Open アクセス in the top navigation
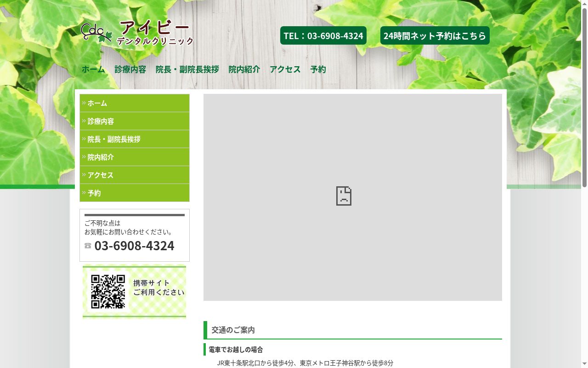Viewport: 588px width, 368px height. (x=285, y=69)
